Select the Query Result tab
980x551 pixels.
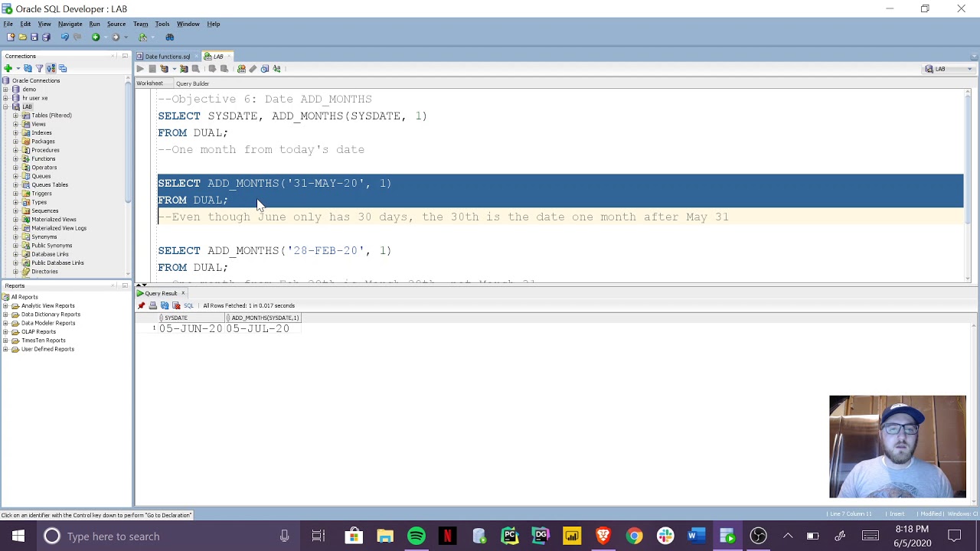[161, 293]
